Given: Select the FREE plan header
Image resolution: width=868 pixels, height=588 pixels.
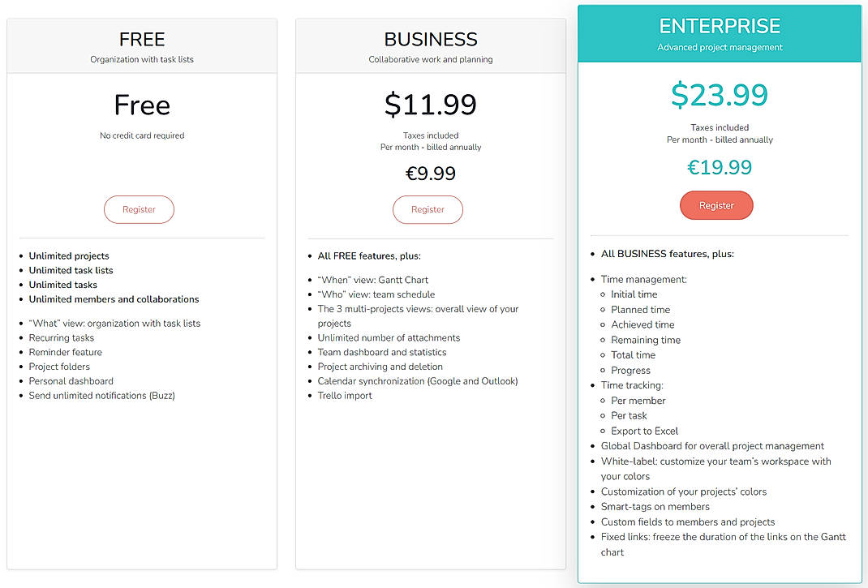Looking at the screenshot, I should [142, 39].
